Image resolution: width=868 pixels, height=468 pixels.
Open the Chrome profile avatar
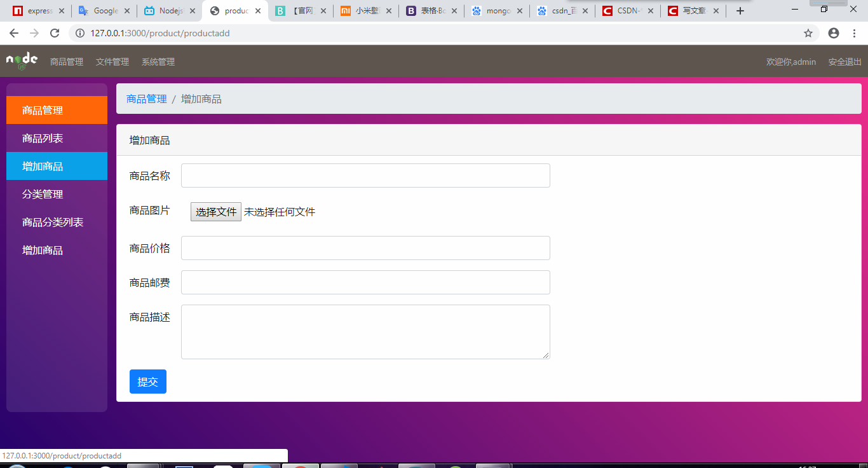pos(833,33)
